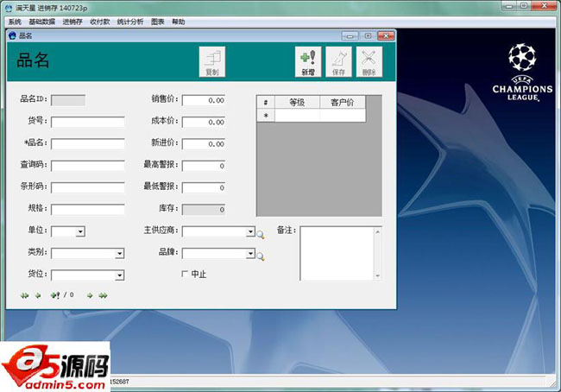The height and width of the screenshot is (392, 561).
Task: Open the 收付款 menu
Action: (x=100, y=22)
